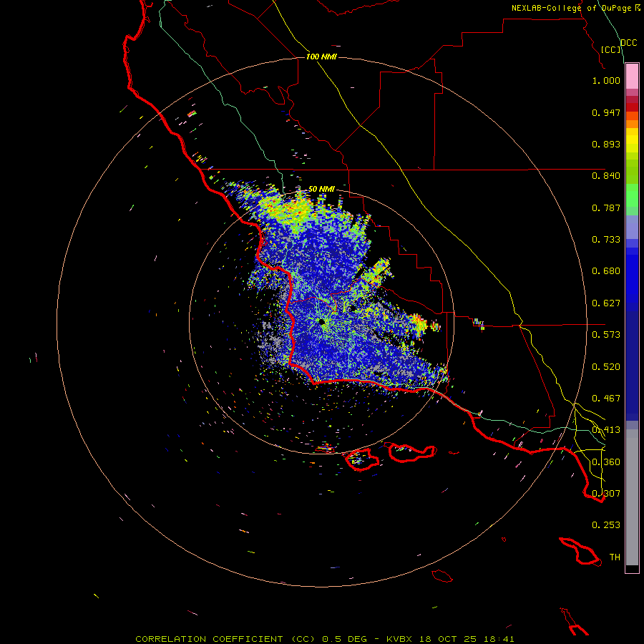
Task: Click the Correlation Coefficient KVBX caption
Action: [324, 639]
